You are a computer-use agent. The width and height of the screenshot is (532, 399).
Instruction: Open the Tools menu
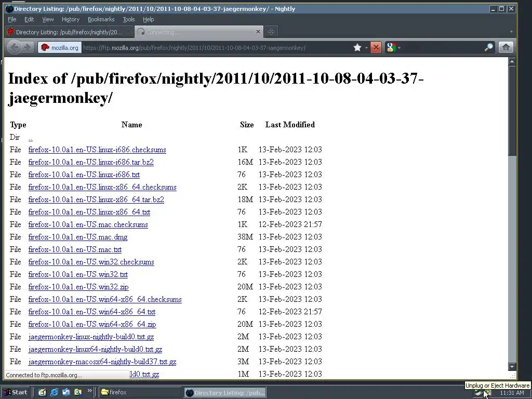(x=129, y=19)
